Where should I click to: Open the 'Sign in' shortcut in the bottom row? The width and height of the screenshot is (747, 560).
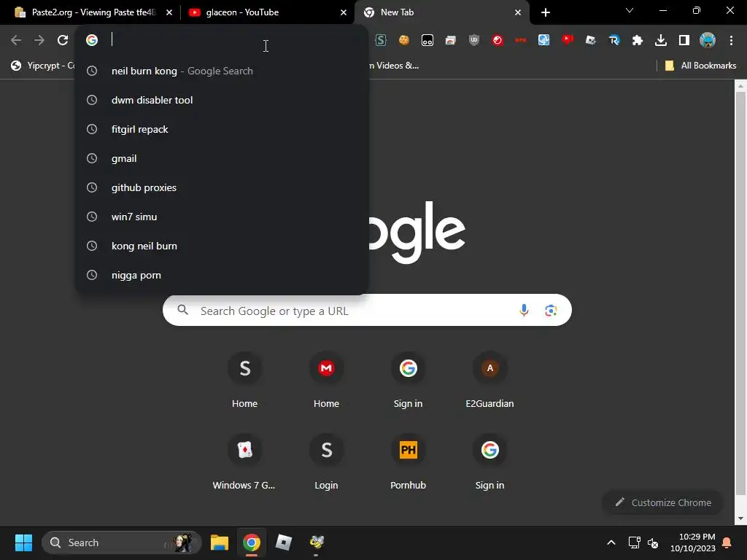coord(489,462)
